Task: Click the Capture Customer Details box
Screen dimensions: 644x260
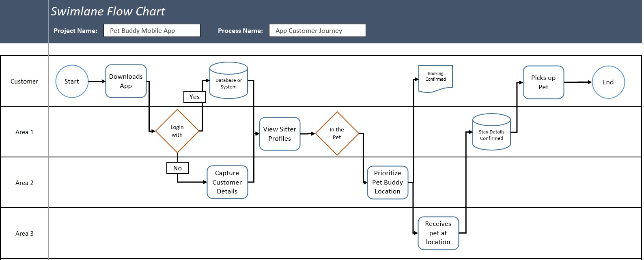Action: tap(227, 182)
